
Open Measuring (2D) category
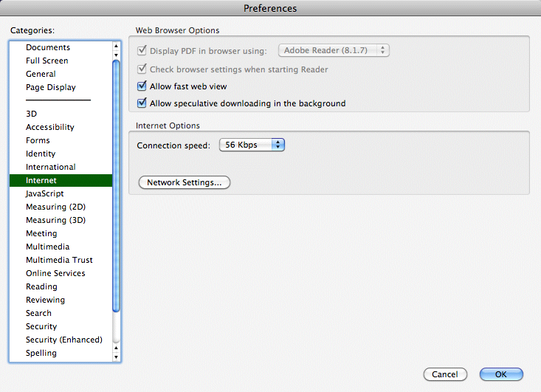[x=61, y=207]
